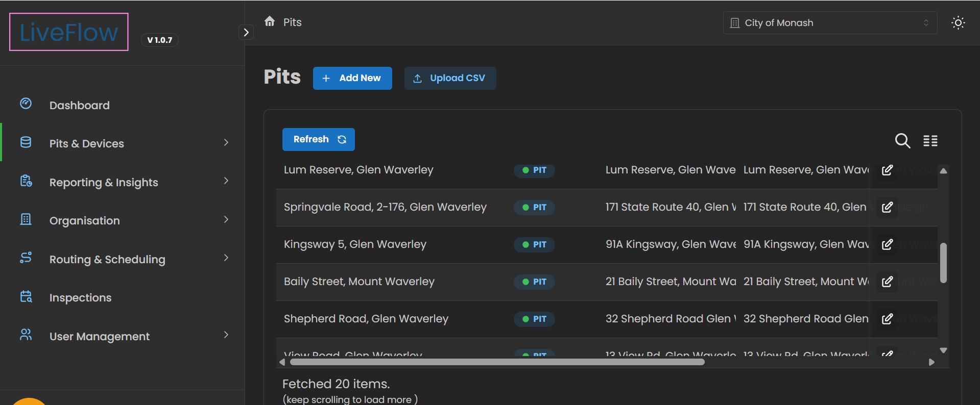Click the first '21 Baily Street, Mount Wa' address cell
The image size is (980, 405).
pos(671,282)
